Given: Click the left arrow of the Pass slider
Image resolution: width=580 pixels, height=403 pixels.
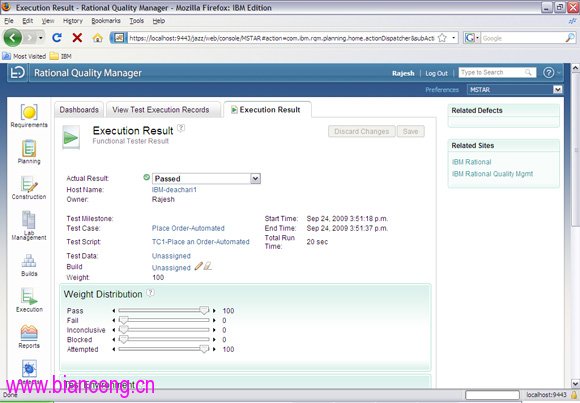Looking at the screenshot, I should [114, 310].
